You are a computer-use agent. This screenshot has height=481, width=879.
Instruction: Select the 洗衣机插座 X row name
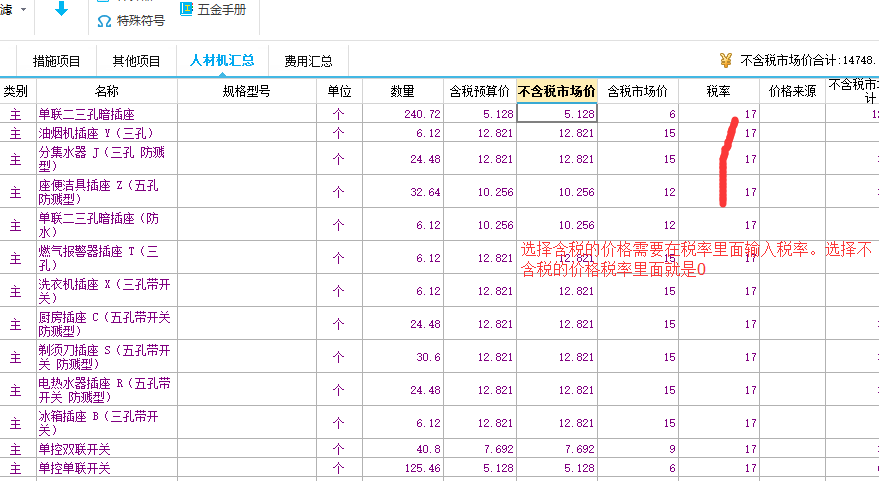[x=107, y=291]
